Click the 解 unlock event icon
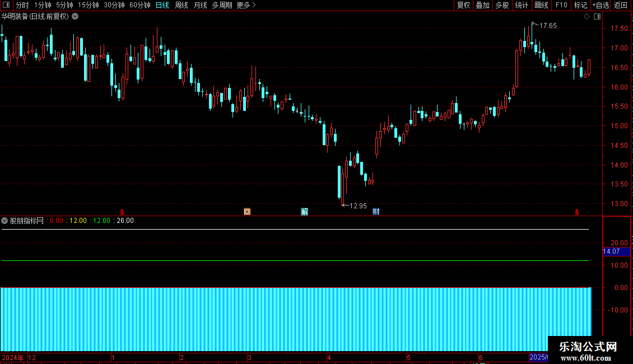Screen dimensions: 633x364 [304, 212]
